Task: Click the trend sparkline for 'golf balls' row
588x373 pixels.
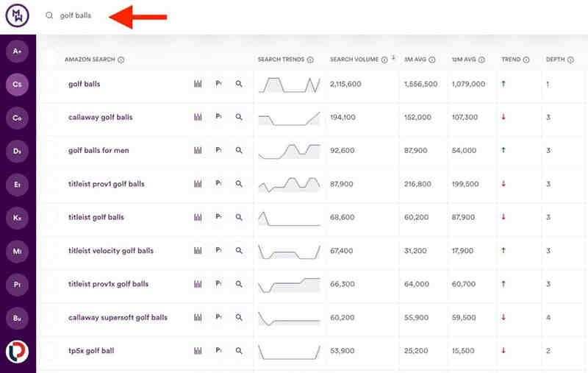Action: point(289,85)
